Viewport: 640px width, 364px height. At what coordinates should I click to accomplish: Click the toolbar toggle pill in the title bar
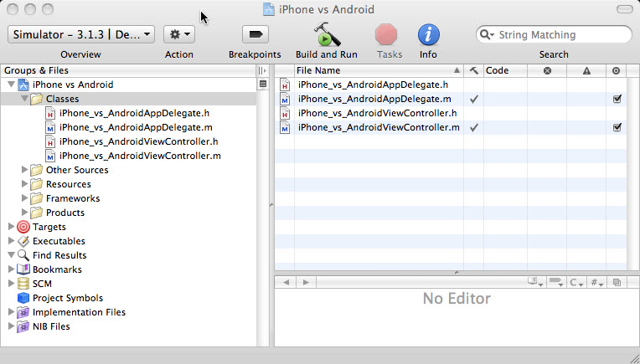tap(624, 9)
